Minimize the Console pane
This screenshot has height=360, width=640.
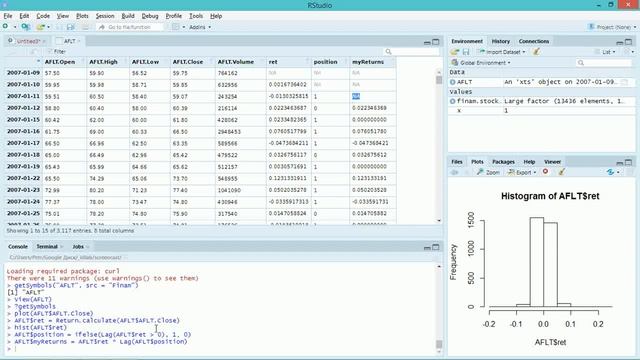[x=427, y=247]
